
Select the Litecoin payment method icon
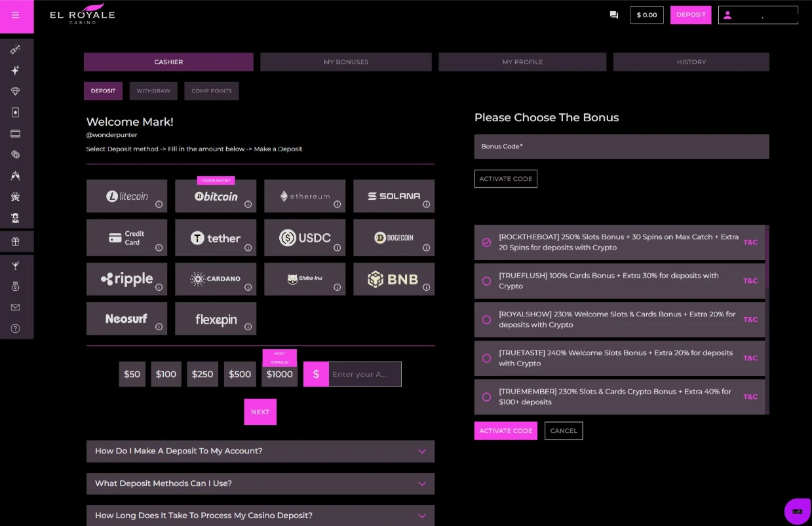tap(126, 196)
